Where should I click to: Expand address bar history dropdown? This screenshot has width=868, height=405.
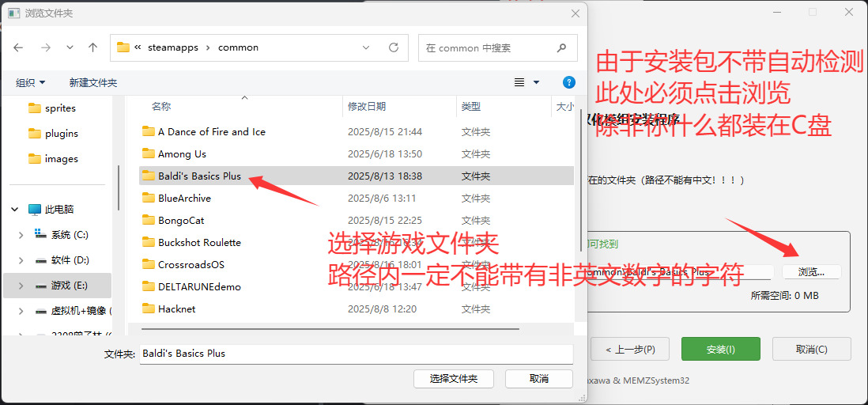[366, 47]
